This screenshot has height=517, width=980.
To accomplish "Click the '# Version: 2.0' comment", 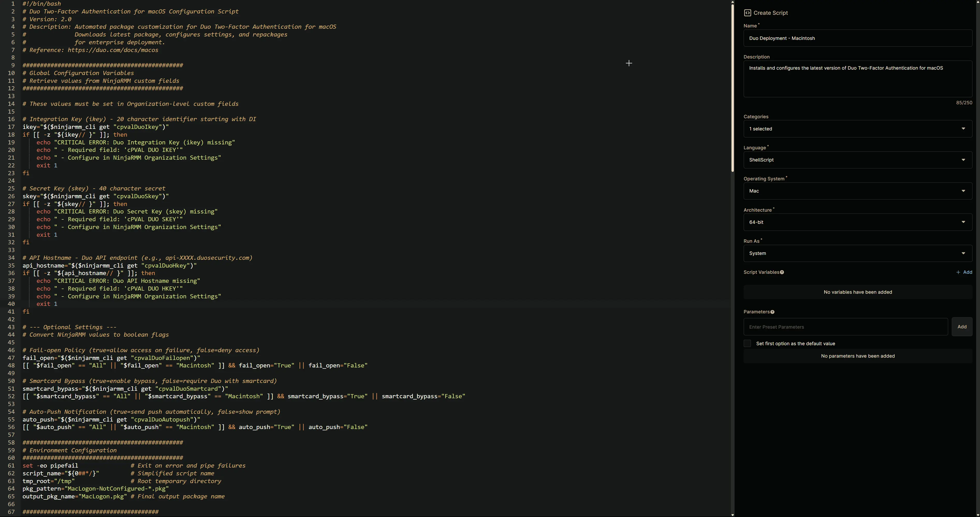I will tap(47, 19).
